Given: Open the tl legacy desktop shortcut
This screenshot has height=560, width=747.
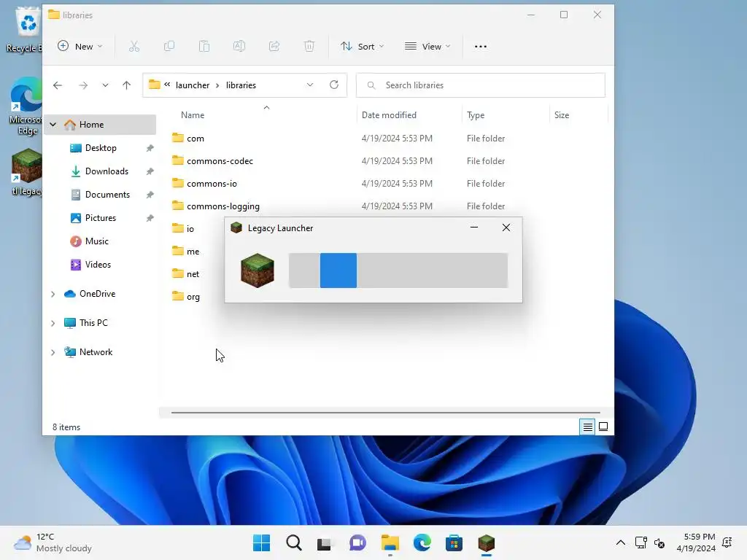Looking at the screenshot, I should (27, 172).
